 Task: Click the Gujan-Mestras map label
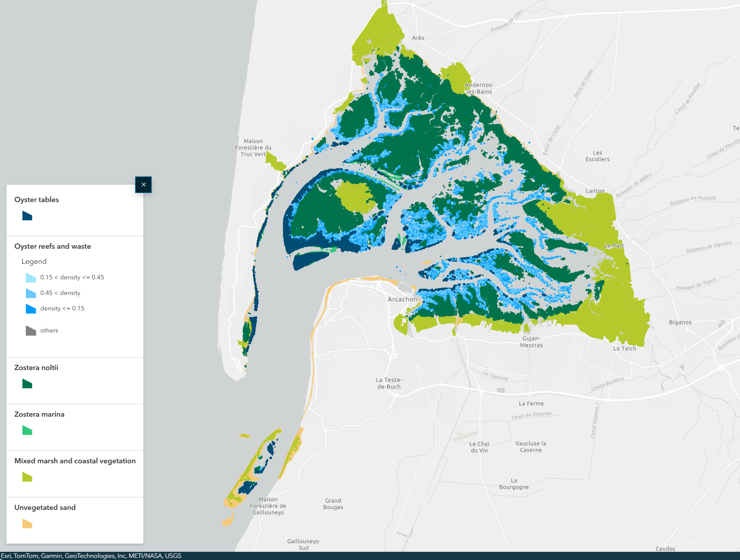click(x=531, y=342)
